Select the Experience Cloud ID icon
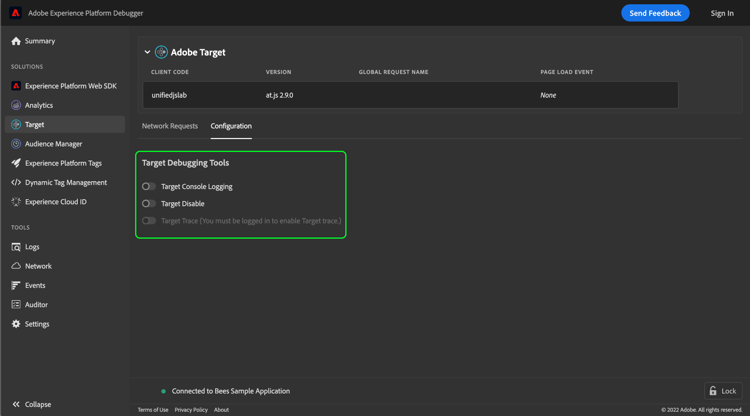Viewport: 750px width, 416px height. click(16, 202)
